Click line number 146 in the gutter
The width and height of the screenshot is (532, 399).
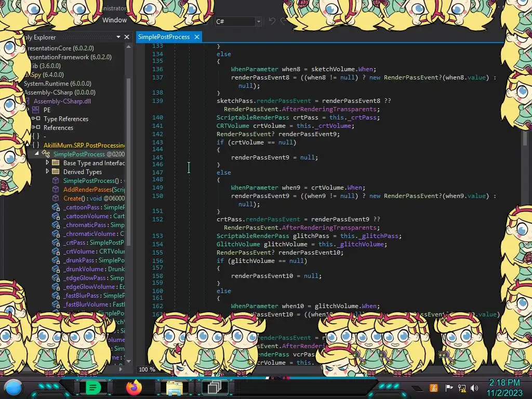point(157,164)
